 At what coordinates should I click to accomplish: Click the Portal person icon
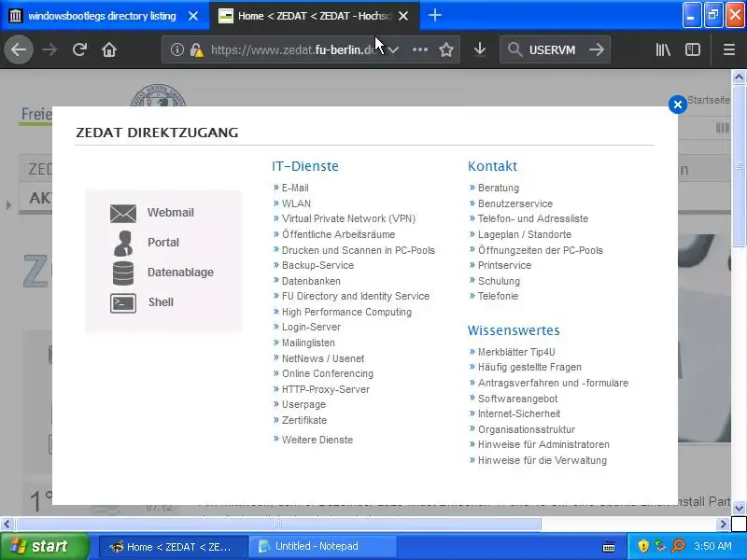point(123,243)
